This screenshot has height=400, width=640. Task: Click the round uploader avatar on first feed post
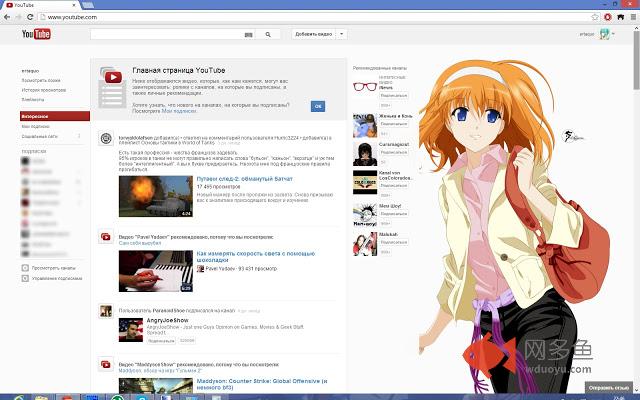click(106, 138)
